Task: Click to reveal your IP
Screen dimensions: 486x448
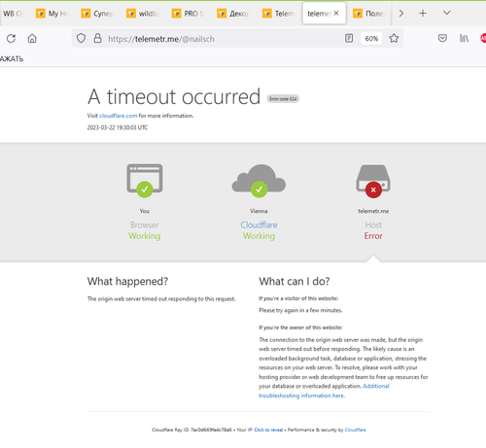Action: point(268,430)
